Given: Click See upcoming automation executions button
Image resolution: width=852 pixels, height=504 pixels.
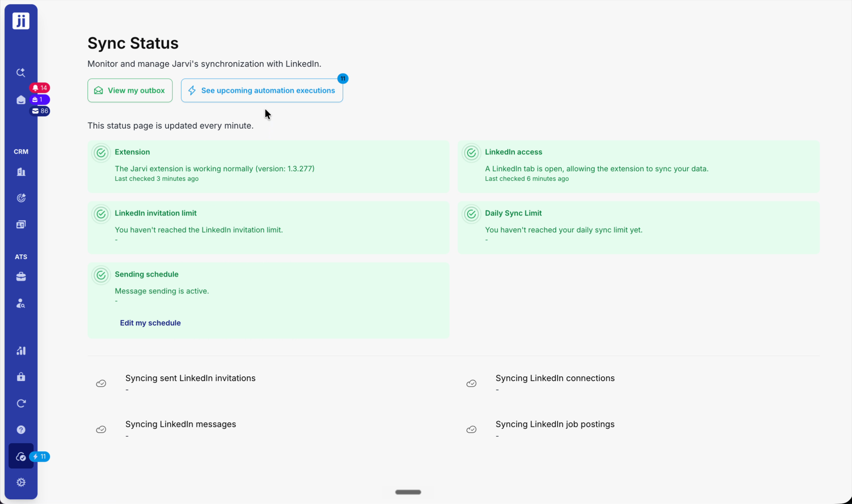Looking at the screenshot, I should click(262, 90).
